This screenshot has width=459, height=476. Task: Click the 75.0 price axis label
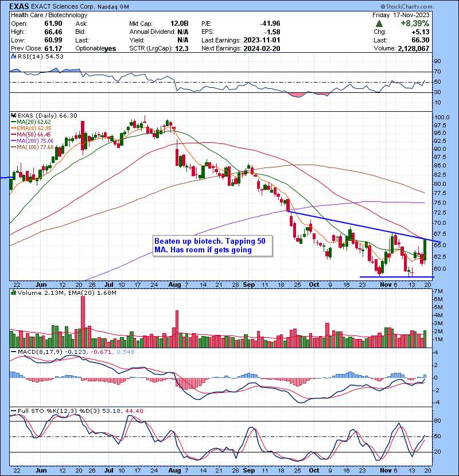pyautogui.click(x=441, y=202)
